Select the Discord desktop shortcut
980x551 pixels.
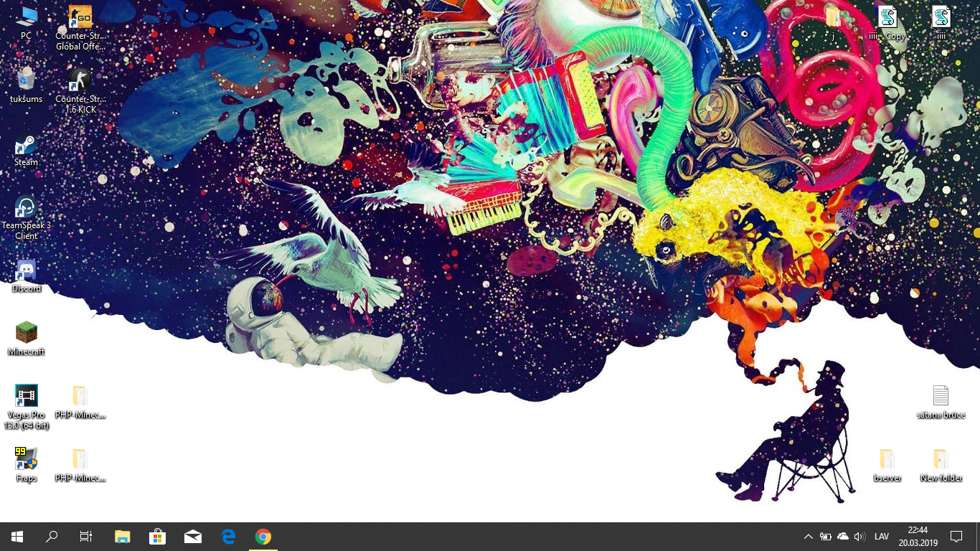(x=27, y=275)
